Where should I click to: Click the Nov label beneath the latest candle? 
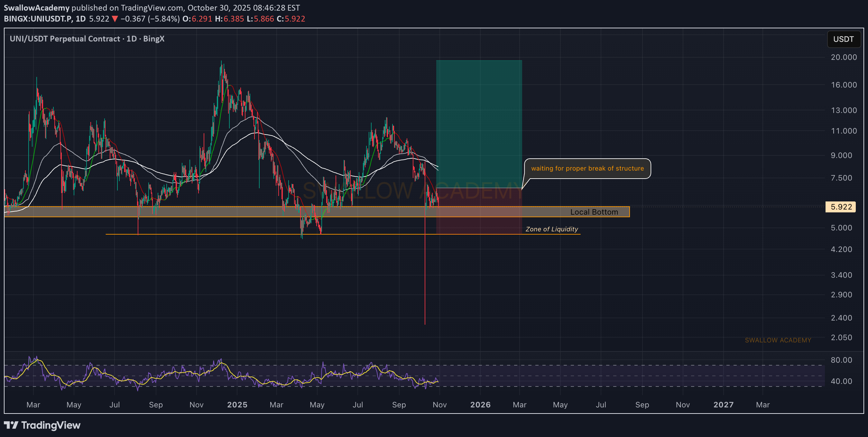(439, 404)
